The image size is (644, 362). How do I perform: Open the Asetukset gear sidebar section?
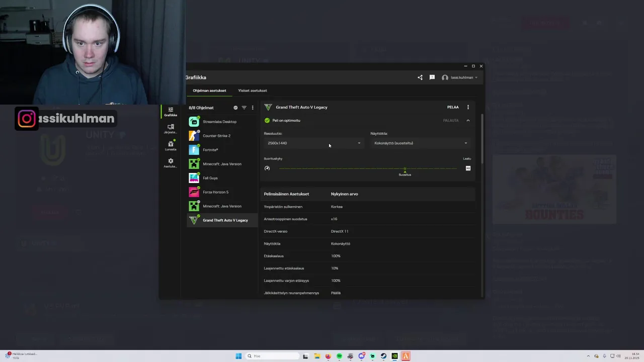coord(171,163)
